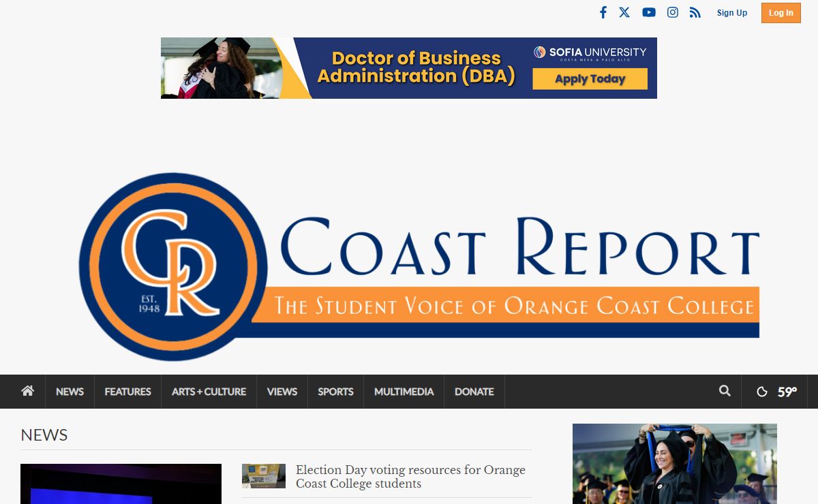Open the Facebook page icon
Screen dimensions: 818x504
pos(603,12)
